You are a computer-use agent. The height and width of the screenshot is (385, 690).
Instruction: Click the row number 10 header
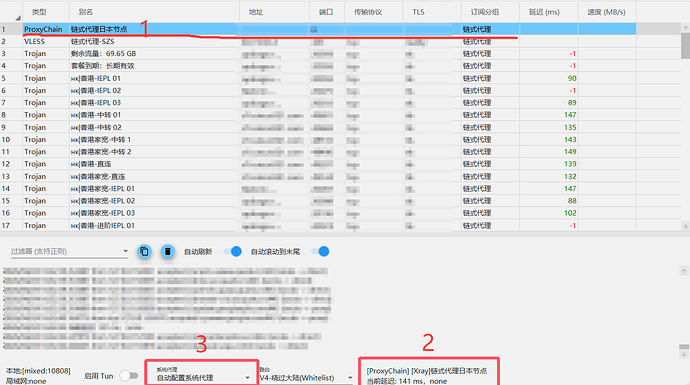11,139
